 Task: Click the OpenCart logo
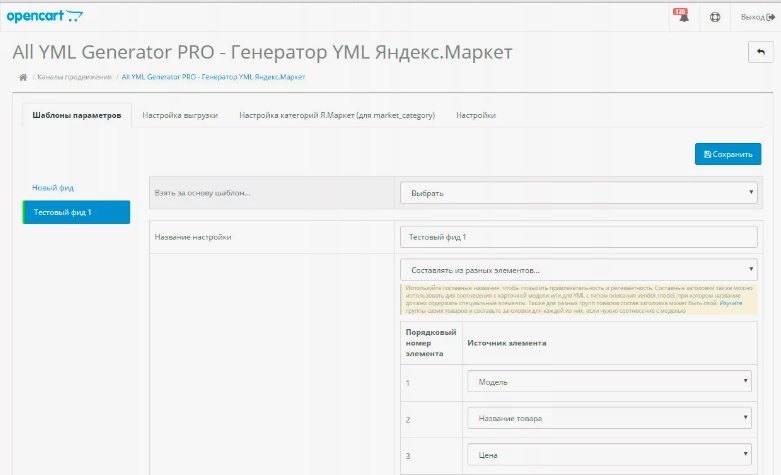click(x=44, y=16)
